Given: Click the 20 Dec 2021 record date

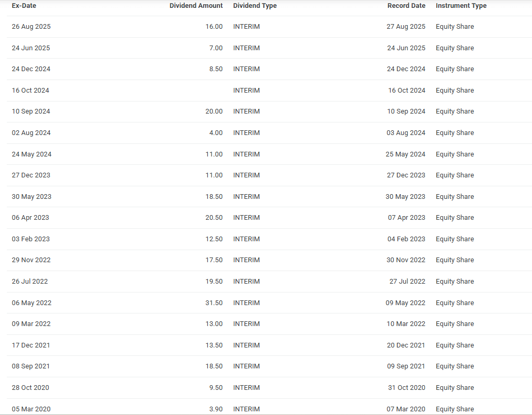Looking at the screenshot, I should click(406, 345).
